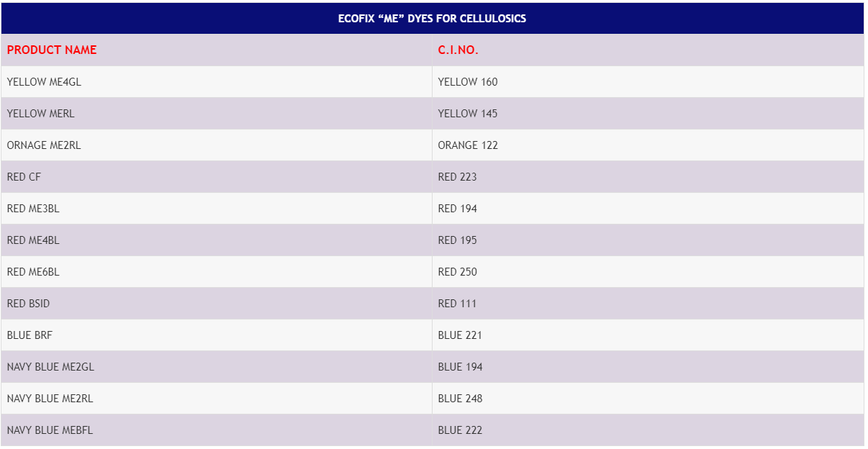Select the RED ME3BL product name
Image resolution: width=868 pixels, height=449 pixels.
(33, 209)
